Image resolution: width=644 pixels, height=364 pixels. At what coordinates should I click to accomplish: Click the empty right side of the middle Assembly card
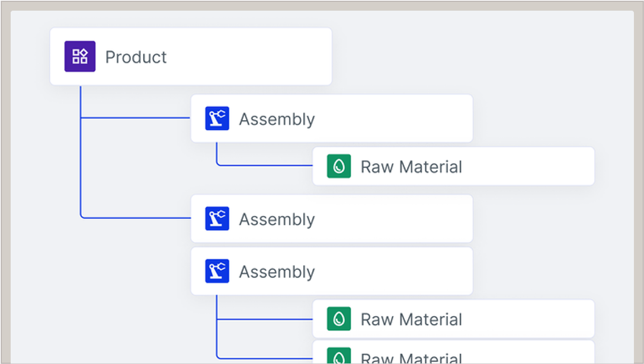coord(403,218)
